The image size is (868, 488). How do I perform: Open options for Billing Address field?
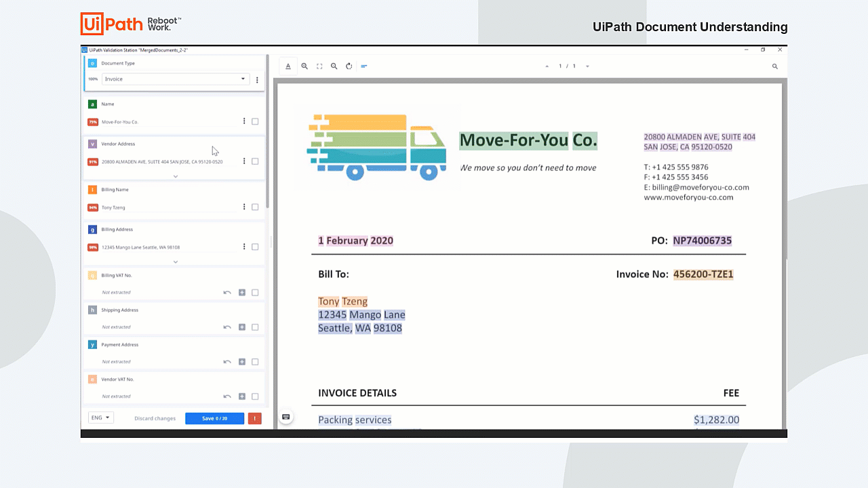(244, 247)
